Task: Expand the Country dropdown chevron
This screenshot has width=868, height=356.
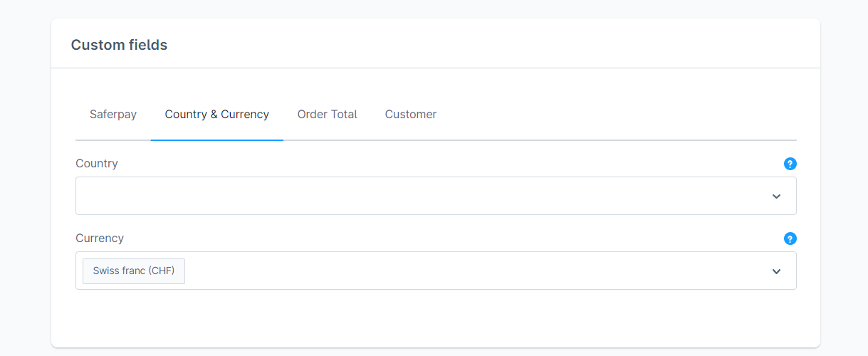Action: 776,197
